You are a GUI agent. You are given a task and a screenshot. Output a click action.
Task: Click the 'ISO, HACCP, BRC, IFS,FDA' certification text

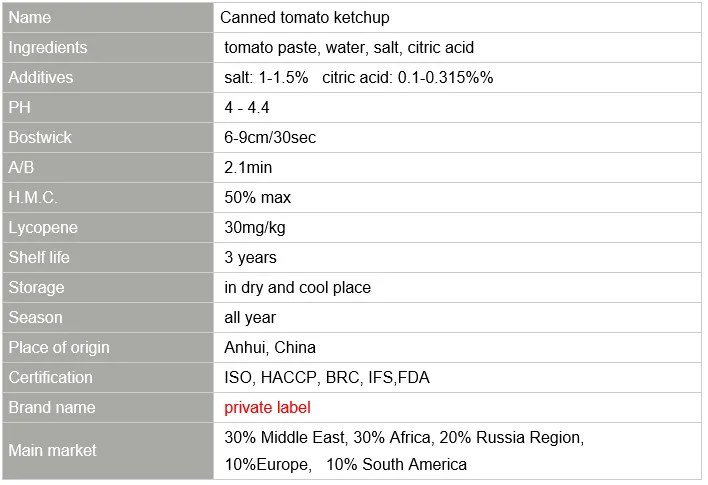tap(327, 378)
